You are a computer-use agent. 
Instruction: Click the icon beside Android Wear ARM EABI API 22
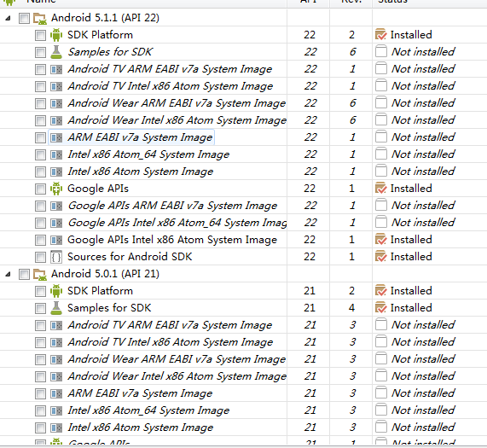[x=56, y=103]
